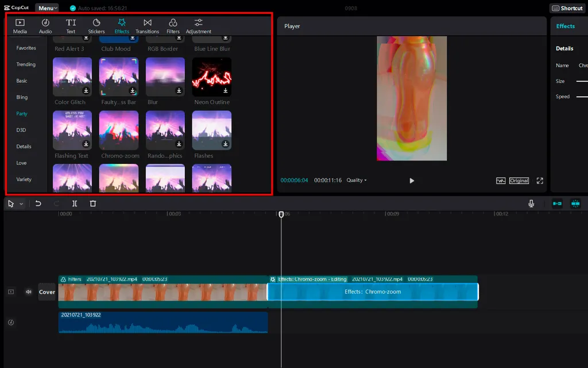The width and height of the screenshot is (588, 368).
Task: Switch to the Filters tab
Action: point(173,26)
